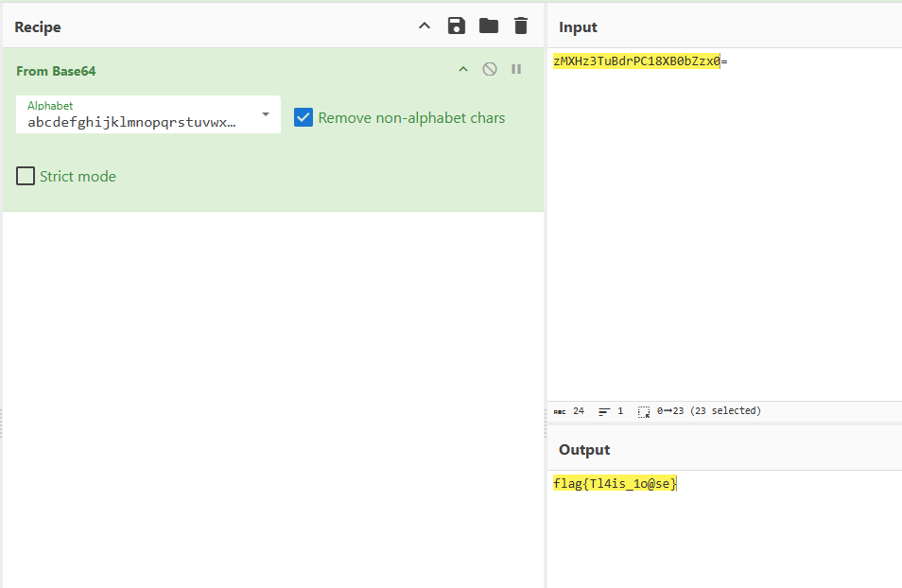Select the From Base64 operation title
The image size is (902, 588).
click(x=56, y=71)
